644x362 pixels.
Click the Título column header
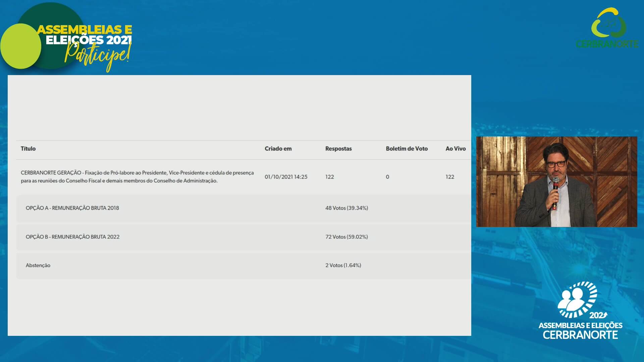click(x=28, y=148)
